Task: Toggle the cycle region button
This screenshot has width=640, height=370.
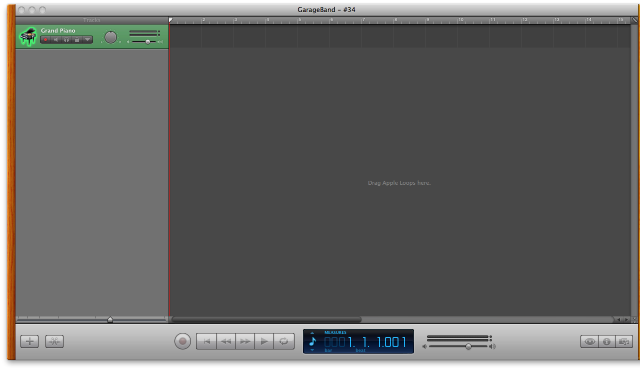Action: point(284,341)
